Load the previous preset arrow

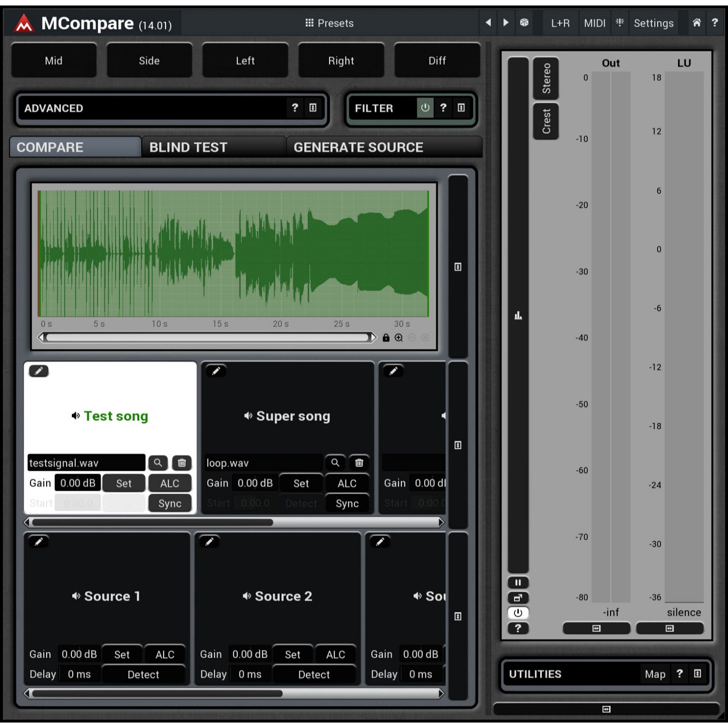pos(488,22)
